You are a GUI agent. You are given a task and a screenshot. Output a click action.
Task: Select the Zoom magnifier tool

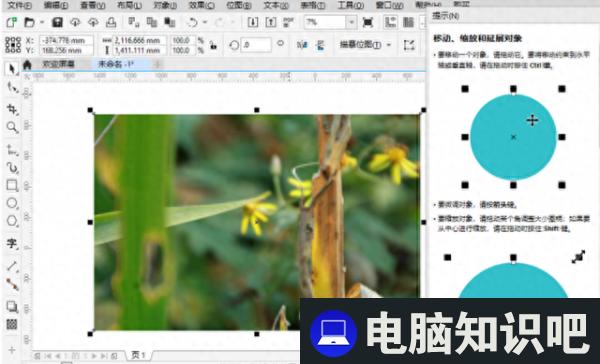[12, 127]
